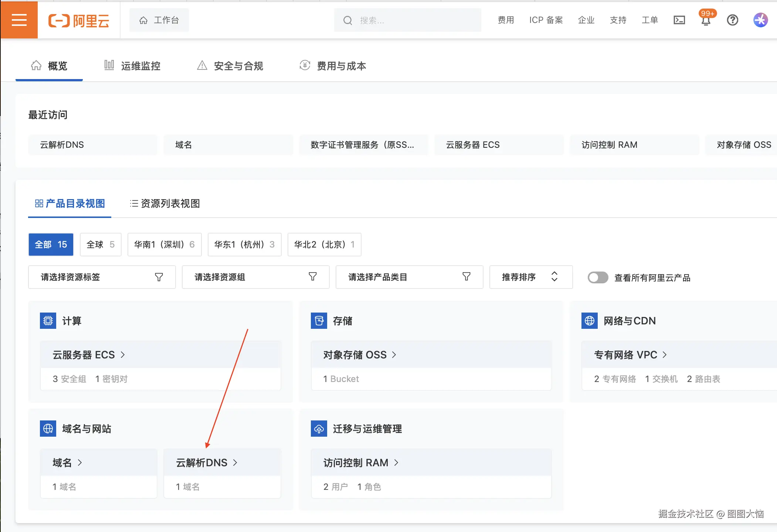
Task: Enable 查看所有阿里云产品 switch
Action: click(598, 277)
